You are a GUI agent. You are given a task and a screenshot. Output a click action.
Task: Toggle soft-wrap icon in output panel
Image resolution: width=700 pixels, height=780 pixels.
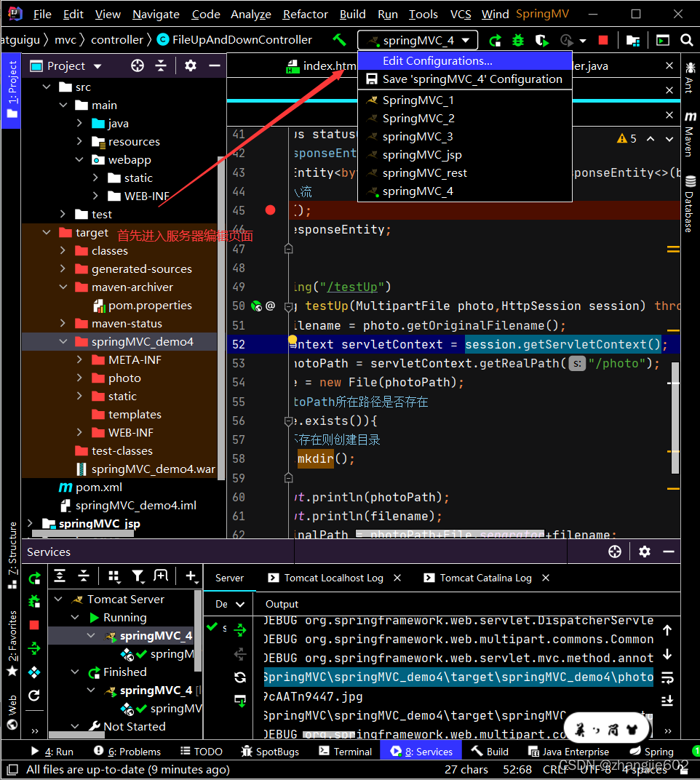click(x=667, y=677)
